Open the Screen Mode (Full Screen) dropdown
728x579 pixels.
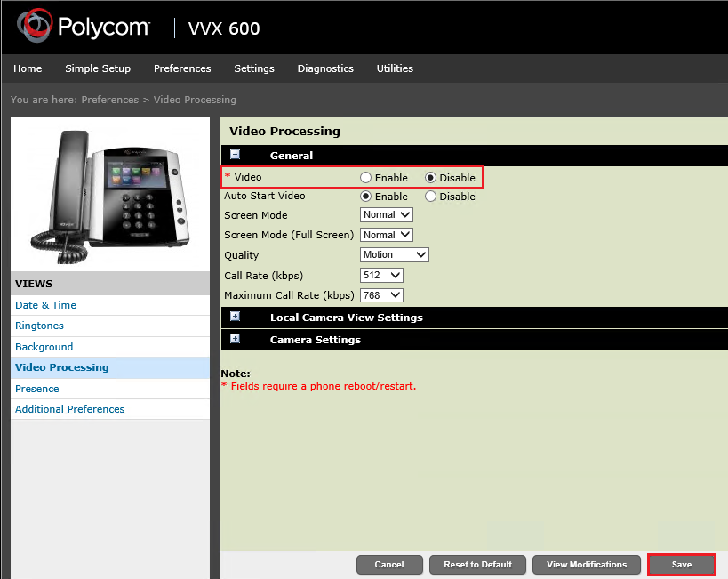(387, 235)
